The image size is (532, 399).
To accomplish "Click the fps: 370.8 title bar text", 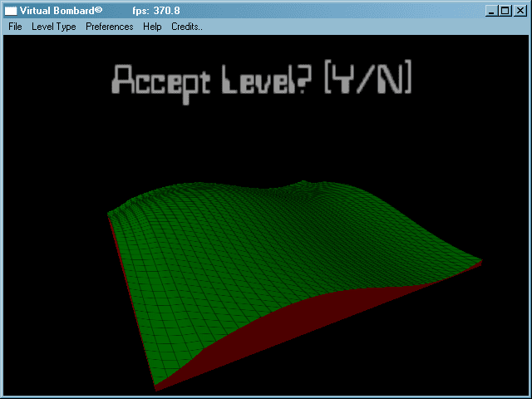I will coord(156,11).
